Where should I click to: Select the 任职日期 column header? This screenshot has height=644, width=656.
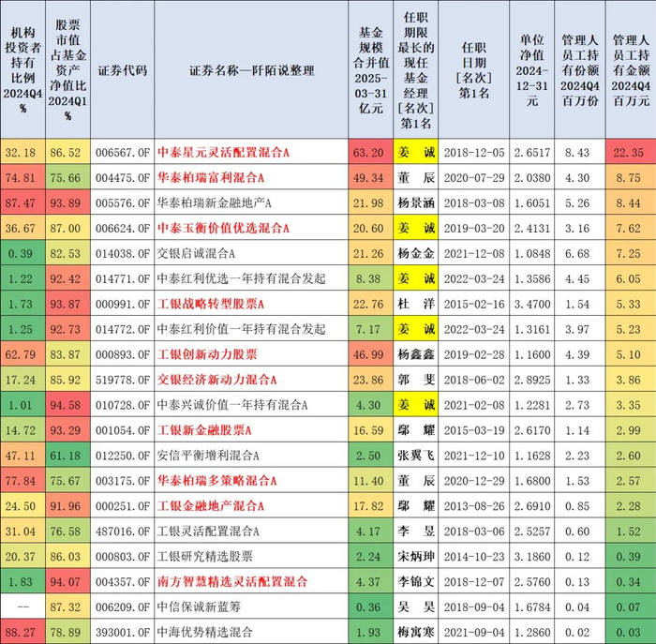click(x=474, y=70)
